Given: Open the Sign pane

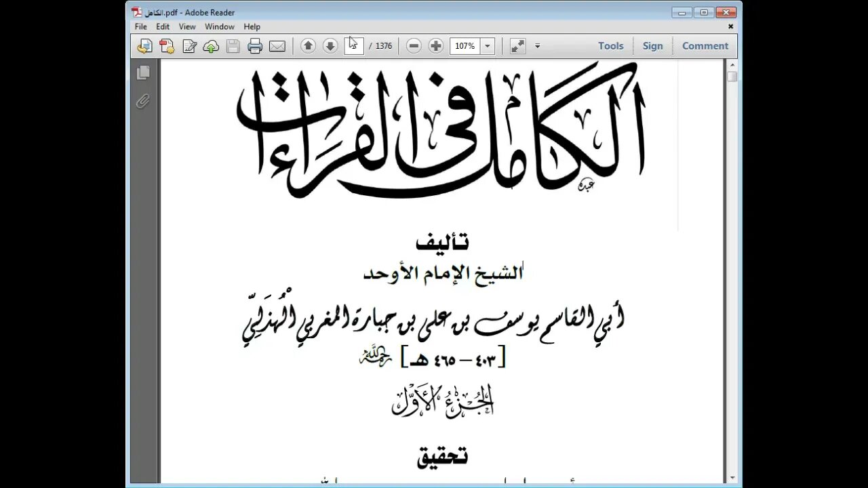Looking at the screenshot, I should pyautogui.click(x=652, y=46).
